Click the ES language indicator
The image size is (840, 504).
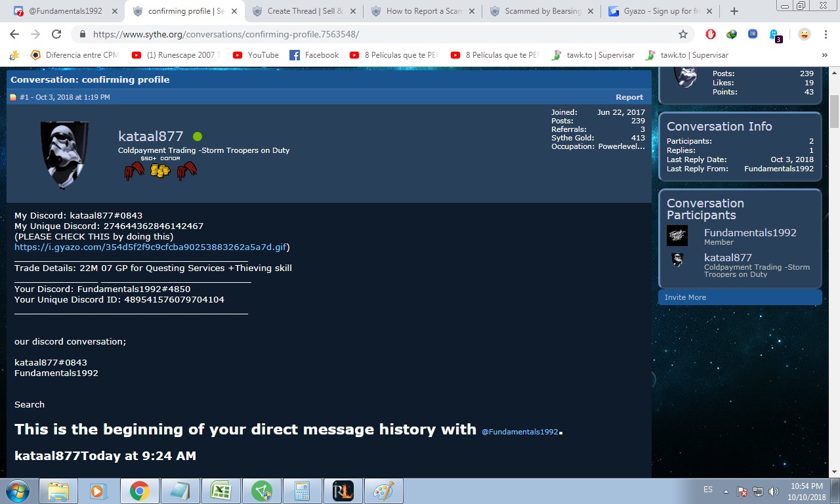tap(707, 490)
